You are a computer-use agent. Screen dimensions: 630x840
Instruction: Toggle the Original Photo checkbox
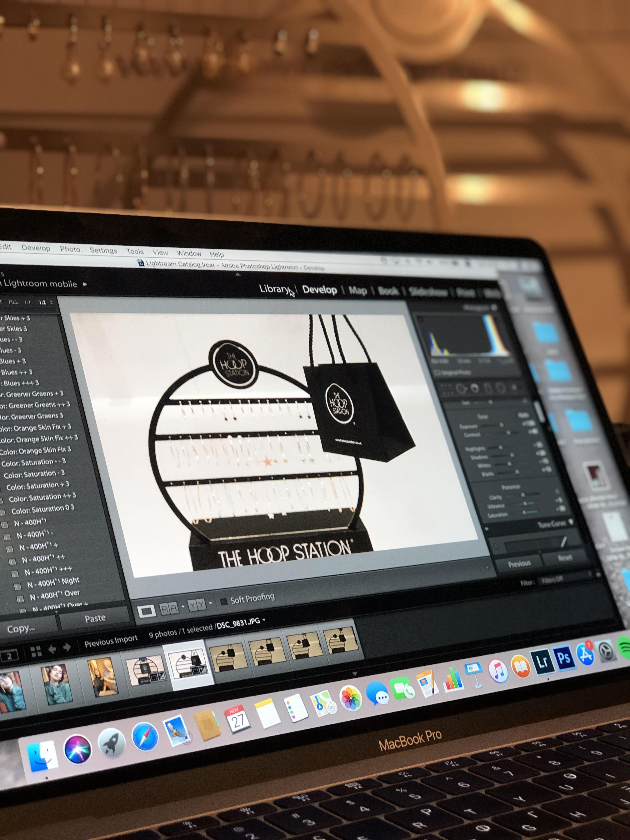point(437,372)
